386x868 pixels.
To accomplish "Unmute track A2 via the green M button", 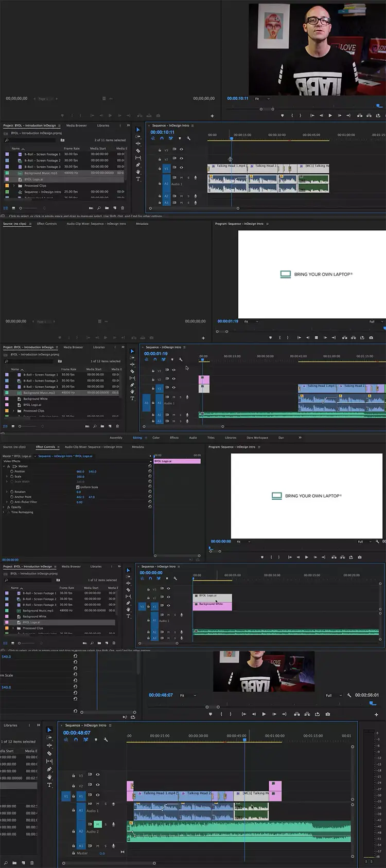I will click(x=98, y=824).
